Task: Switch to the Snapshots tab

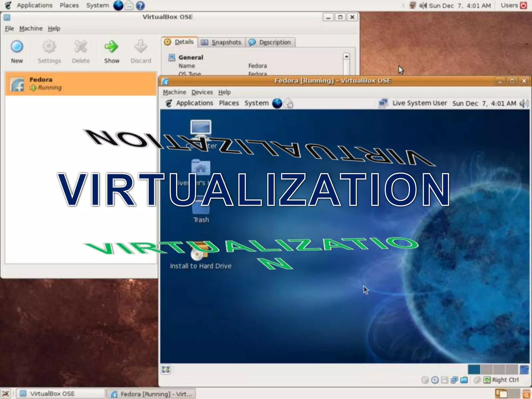Action: (x=222, y=42)
